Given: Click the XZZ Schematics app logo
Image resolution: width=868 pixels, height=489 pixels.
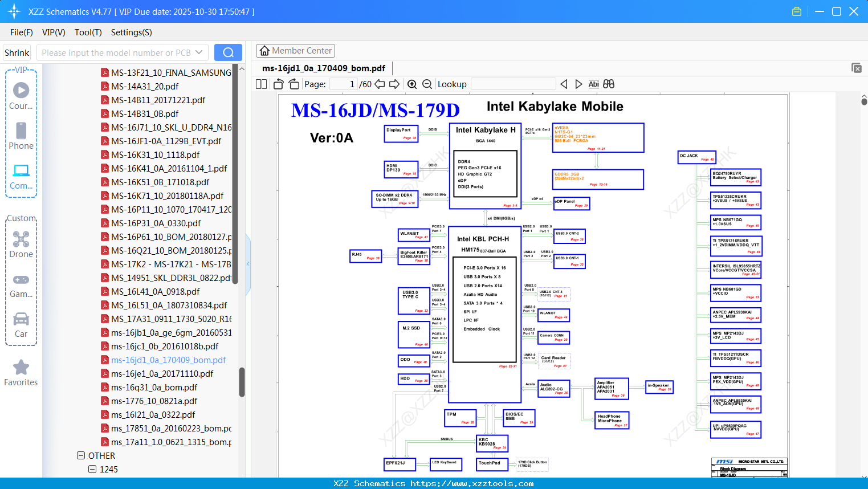Looking at the screenshot, I should [x=14, y=11].
